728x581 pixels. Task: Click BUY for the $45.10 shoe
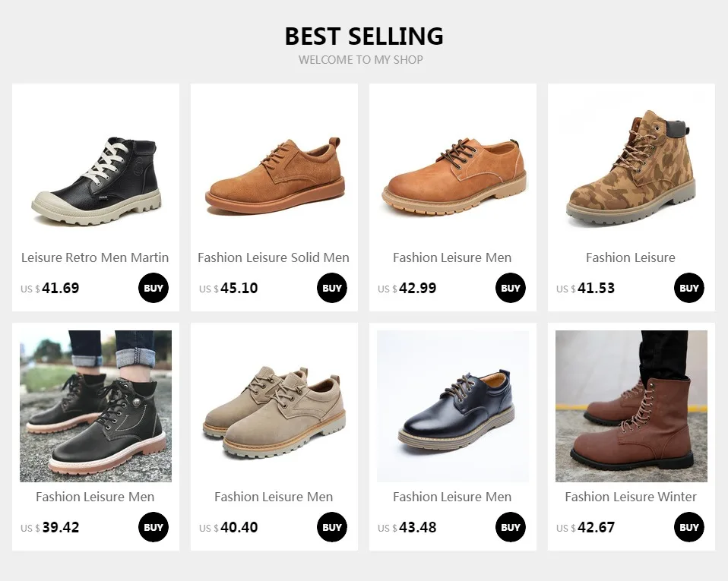[x=332, y=288]
